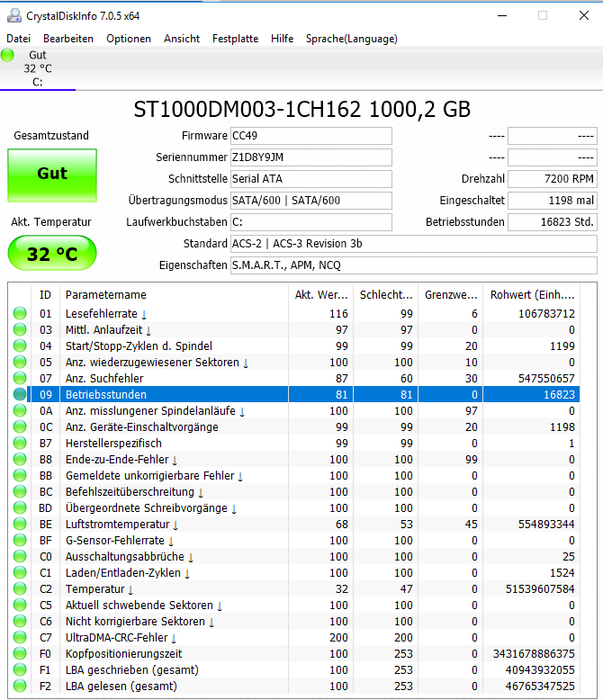Click status circle of Aktuell schwebende Sektoren row
Viewport: 603px width, 700px height.
click(x=20, y=605)
